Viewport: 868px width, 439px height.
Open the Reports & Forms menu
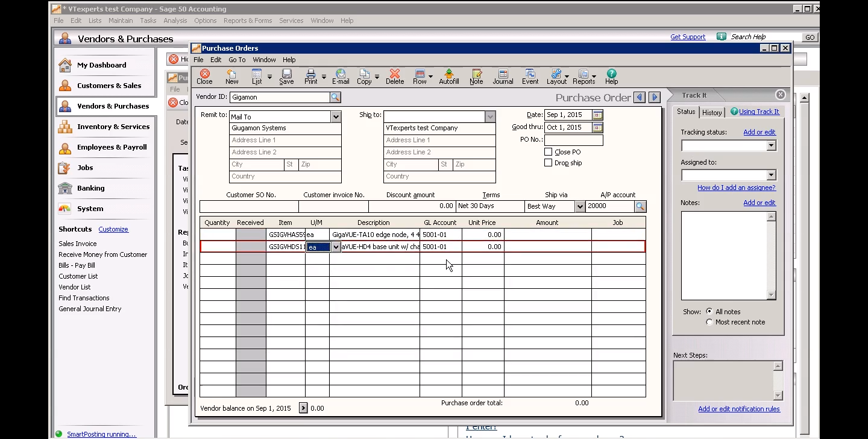(x=248, y=21)
